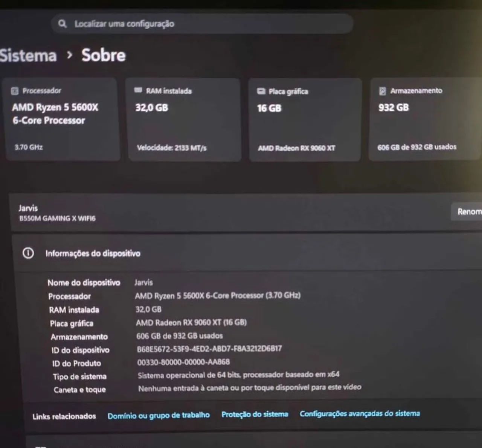Click the 'Nenhuma entrada à caneta' value text
The image size is (482, 448).
pyautogui.click(x=250, y=388)
